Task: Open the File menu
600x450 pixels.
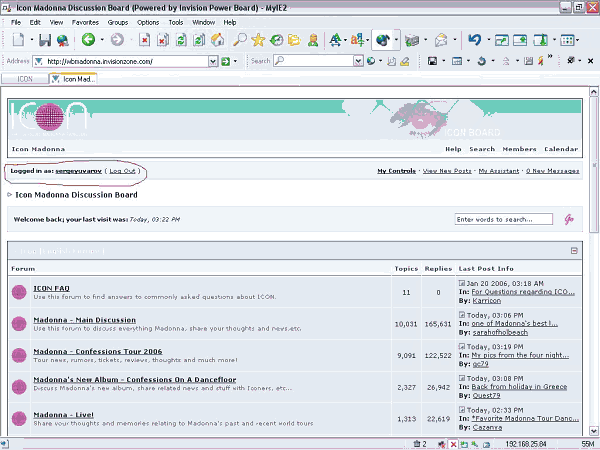Action: tap(16, 23)
